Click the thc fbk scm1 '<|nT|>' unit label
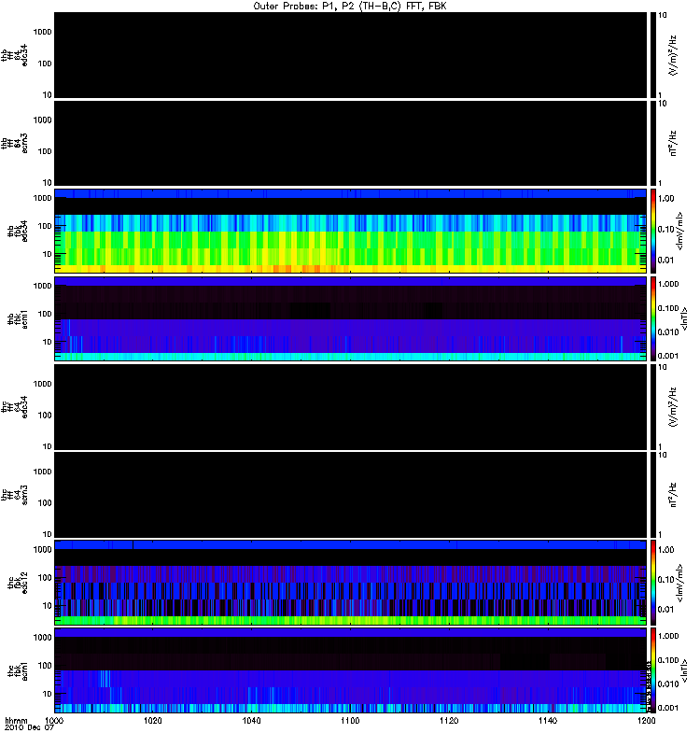This screenshot has height=747, width=700. [684, 670]
